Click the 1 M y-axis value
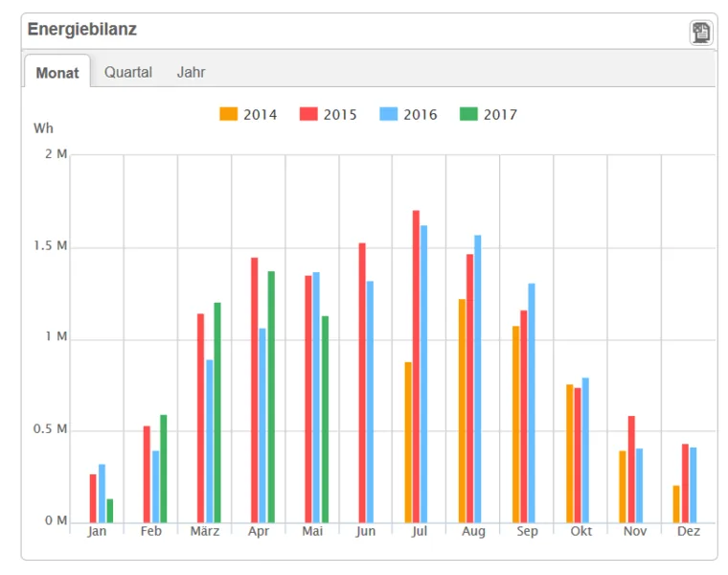The width and height of the screenshot is (728, 575). point(57,336)
